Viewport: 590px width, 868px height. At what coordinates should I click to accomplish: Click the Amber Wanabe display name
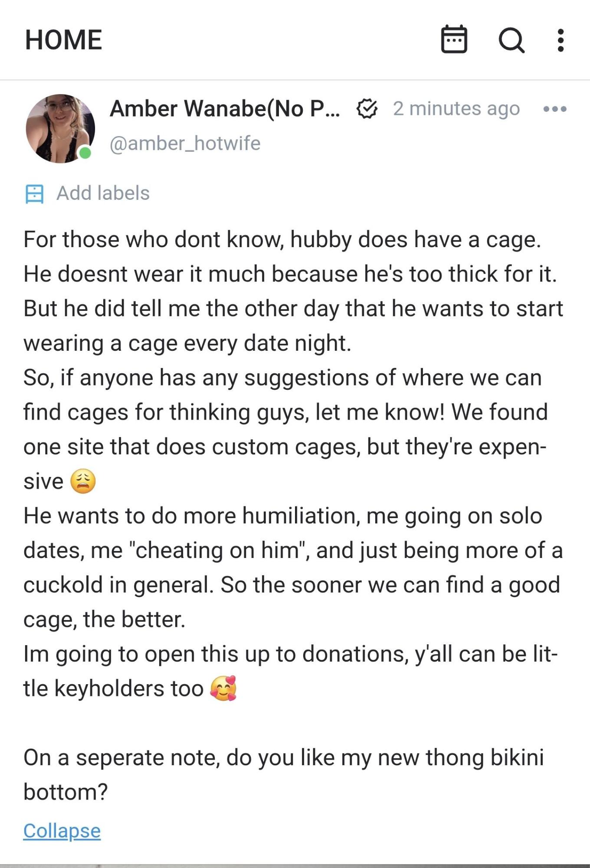click(225, 108)
